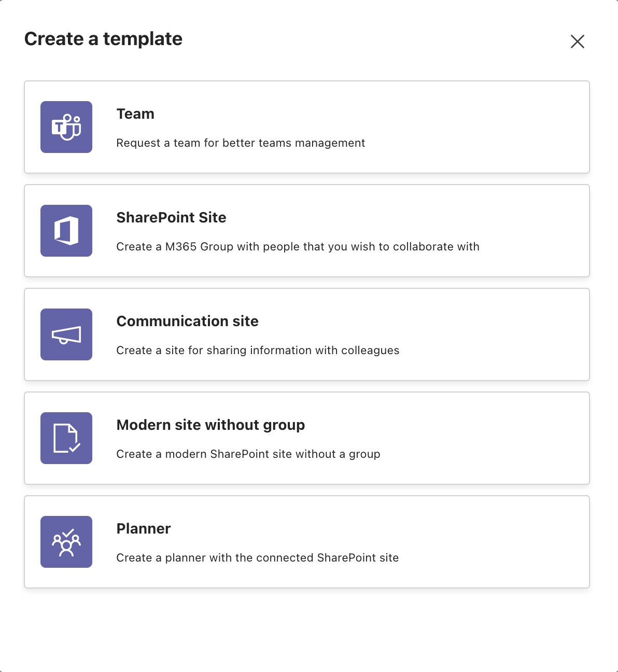Click 'Create a modern SharePoint site without a group'
Screen dimensions: 618x672
[x=248, y=454]
